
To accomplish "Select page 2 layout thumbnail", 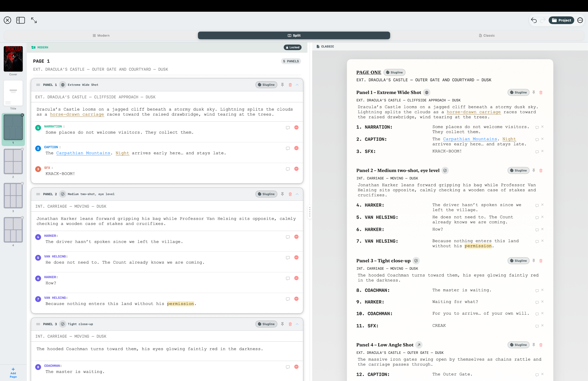I will [13, 161].
